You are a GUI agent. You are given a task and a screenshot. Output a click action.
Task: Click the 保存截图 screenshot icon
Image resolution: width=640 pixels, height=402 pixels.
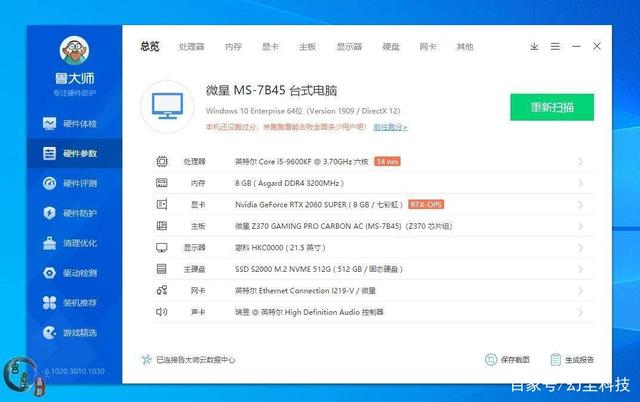click(x=491, y=360)
